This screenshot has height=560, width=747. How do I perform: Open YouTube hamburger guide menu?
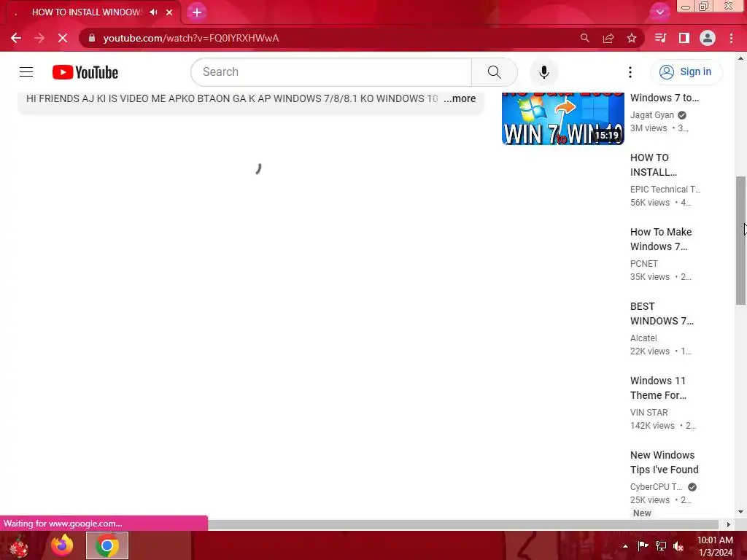click(x=26, y=72)
